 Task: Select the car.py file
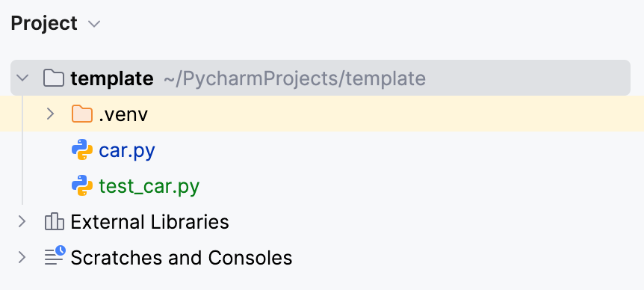(x=127, y=151)
